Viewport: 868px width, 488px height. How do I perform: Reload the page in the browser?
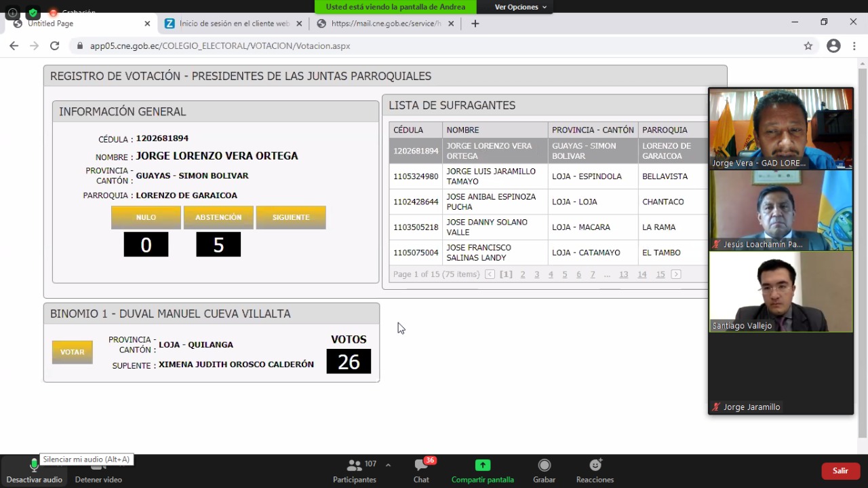click(x=55, y=46)
